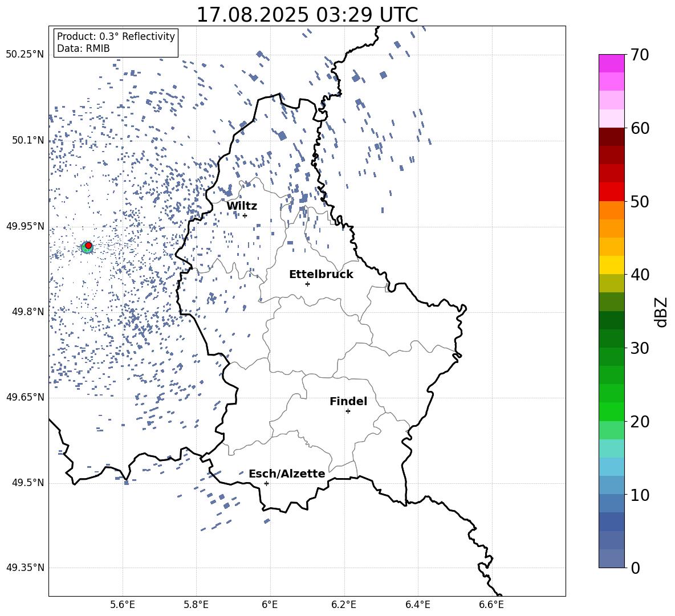
Task: Click the Ettelbruck city label
Action: pos(321,275)
